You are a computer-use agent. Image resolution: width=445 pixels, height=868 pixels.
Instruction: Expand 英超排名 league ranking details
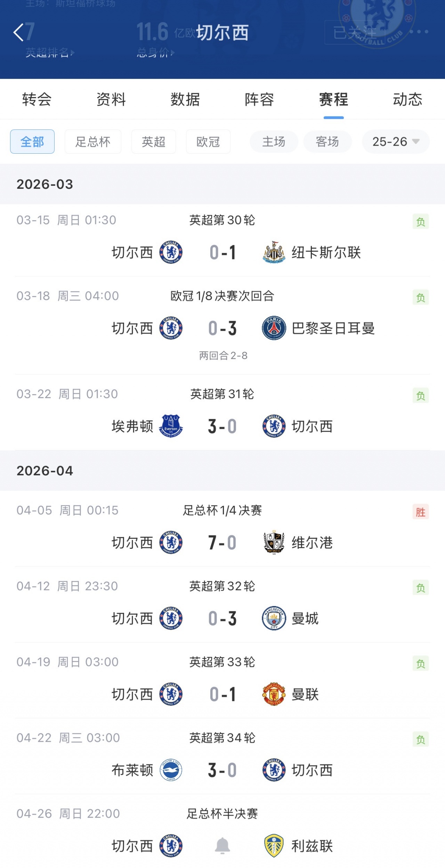(x=50, y=53)
